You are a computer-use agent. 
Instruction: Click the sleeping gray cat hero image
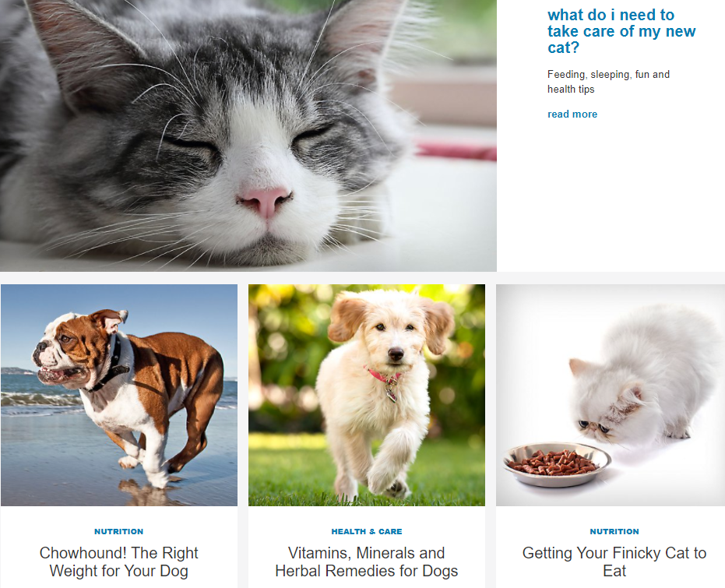(x=248, y=136)
